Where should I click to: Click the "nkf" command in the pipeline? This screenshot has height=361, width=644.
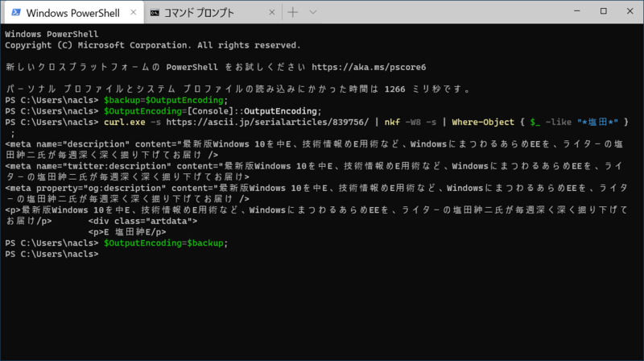click(x=392, y=122)
